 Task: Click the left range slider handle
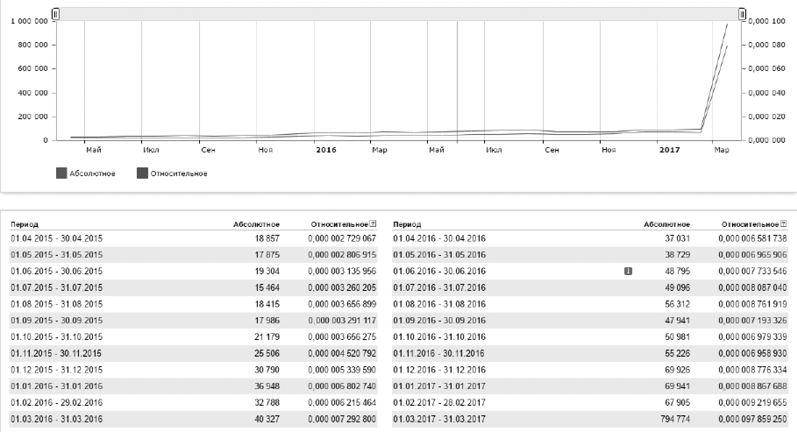(x=55, y=14)
